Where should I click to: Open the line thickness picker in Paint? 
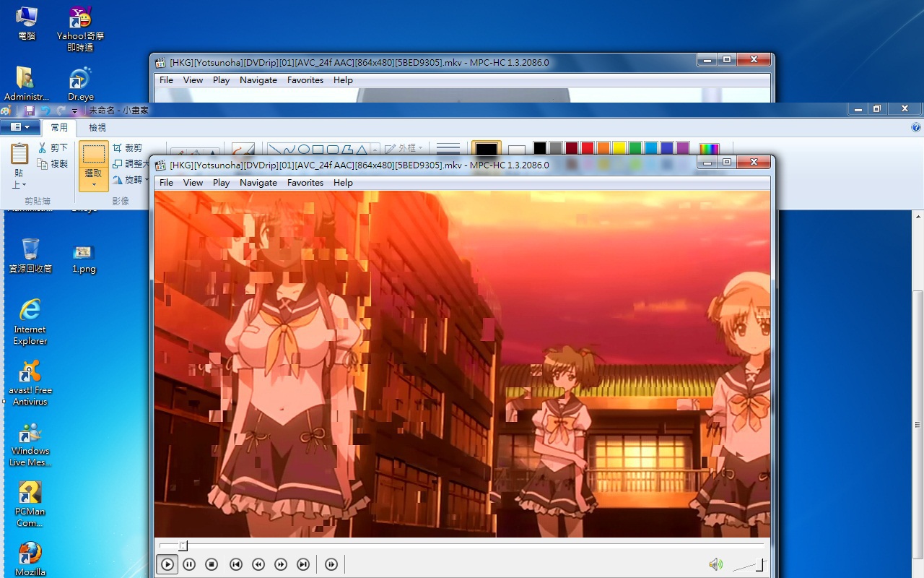pyautogui.click(x=448, y=149)
